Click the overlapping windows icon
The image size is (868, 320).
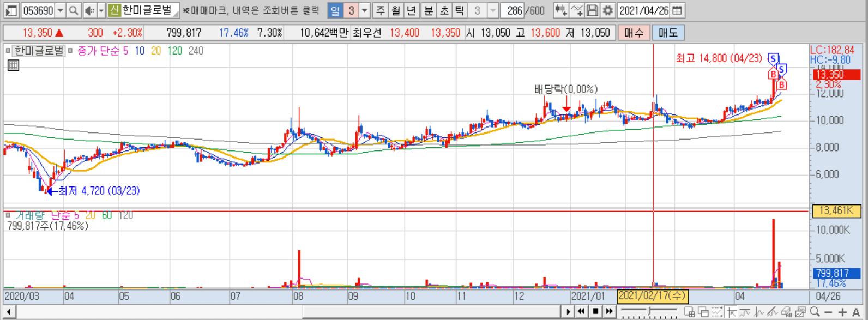[x=703, y=312]
